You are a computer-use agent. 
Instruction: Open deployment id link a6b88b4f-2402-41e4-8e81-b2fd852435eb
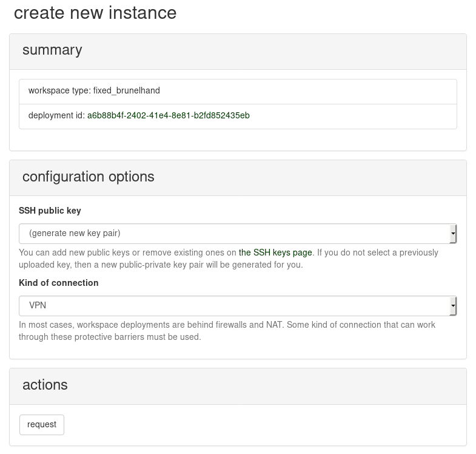click(169, 115)
